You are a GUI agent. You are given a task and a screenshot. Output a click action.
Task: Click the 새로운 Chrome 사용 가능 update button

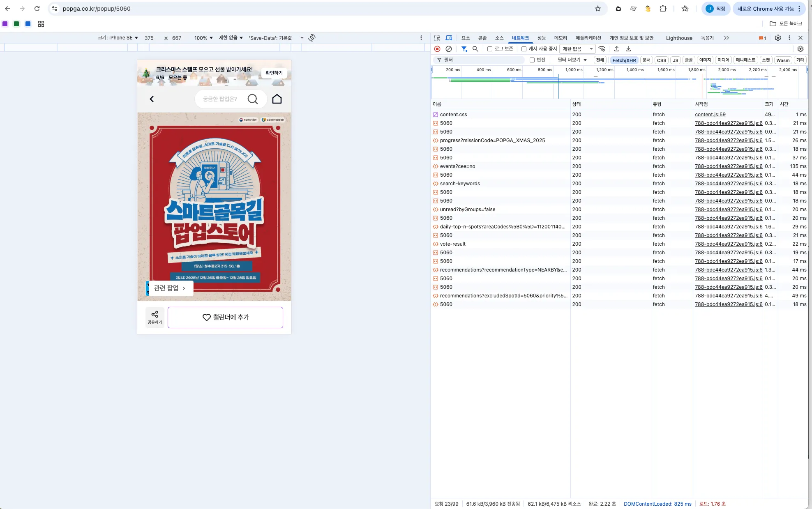tap(769, 9)
